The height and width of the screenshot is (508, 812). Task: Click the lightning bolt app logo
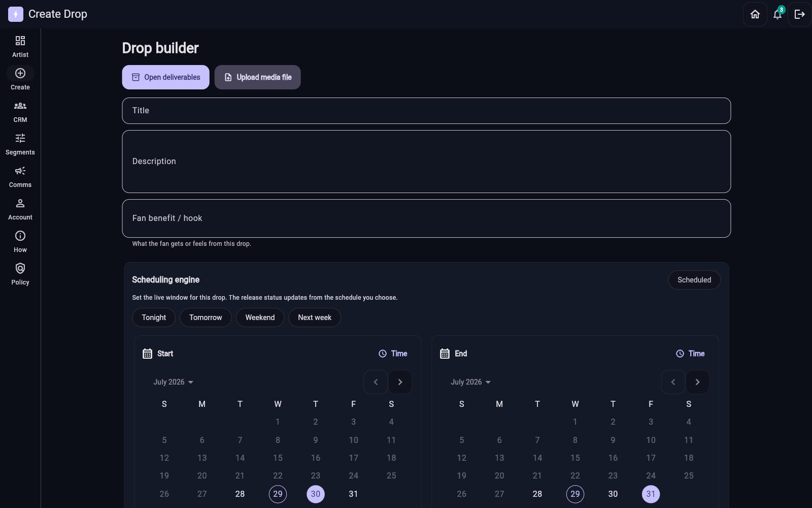click(16, 14)
